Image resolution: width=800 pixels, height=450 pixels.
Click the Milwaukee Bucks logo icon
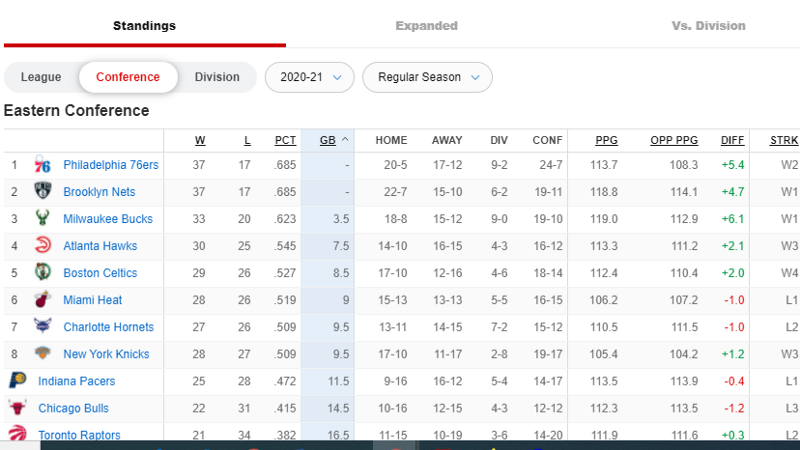pyautogui.click(x=42, y=218)
